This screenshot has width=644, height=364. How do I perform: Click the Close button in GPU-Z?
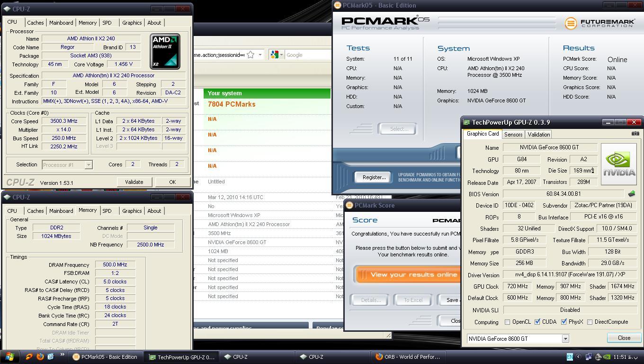624,338
